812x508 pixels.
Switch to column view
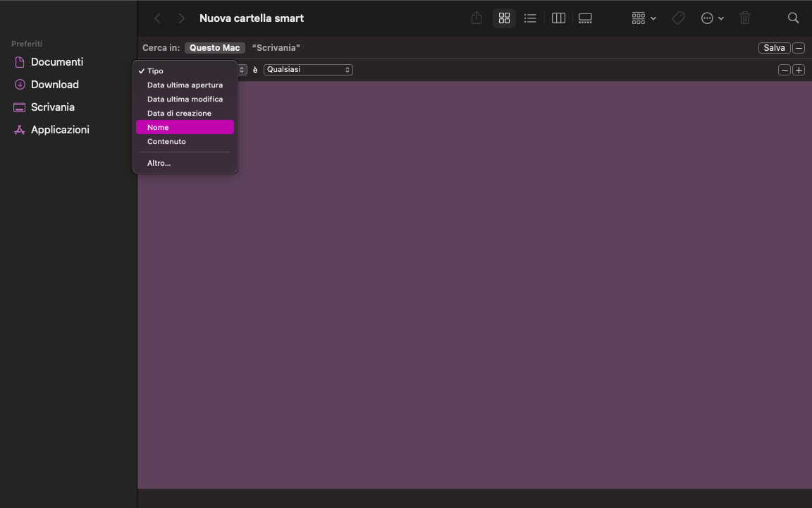pos(558,18)
